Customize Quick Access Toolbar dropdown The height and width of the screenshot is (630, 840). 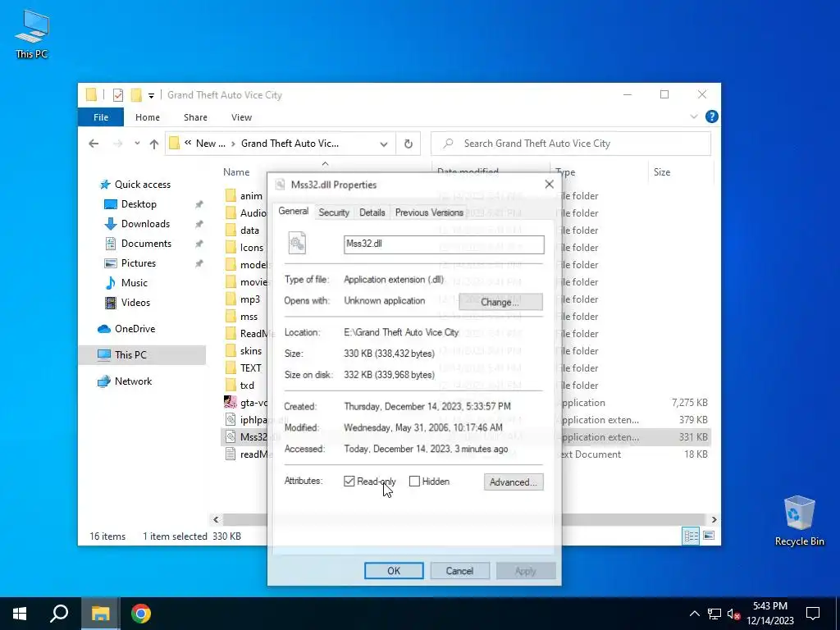151,95
